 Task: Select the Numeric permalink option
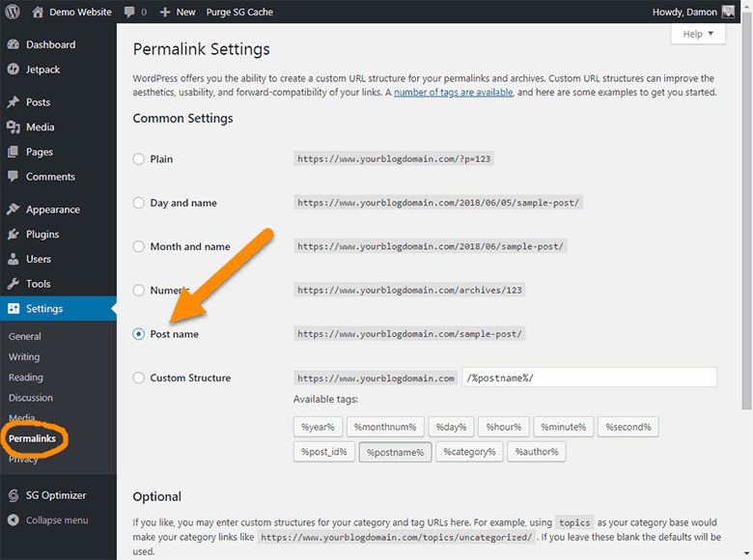click(x=138, y=290)
